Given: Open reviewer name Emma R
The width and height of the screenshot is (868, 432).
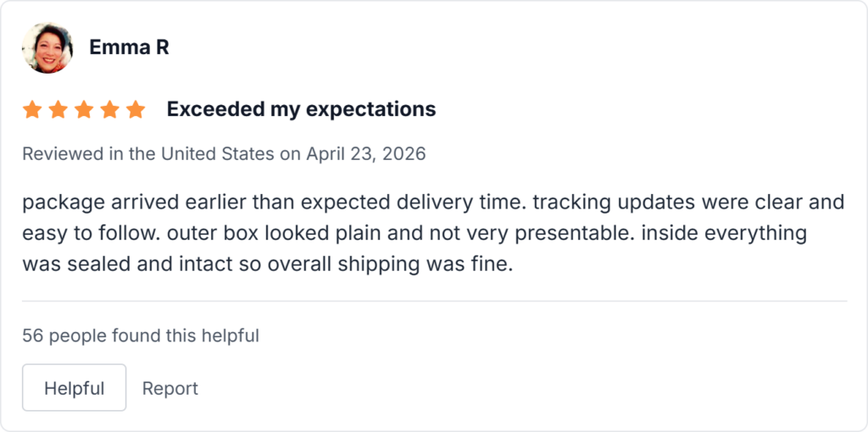Looking at the screenshot, I should coord(129,47).
